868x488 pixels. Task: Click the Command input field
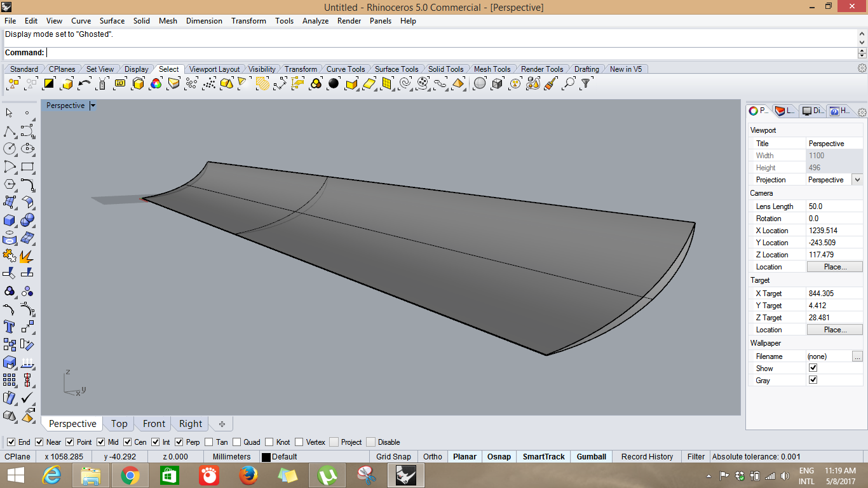[451, 53]
